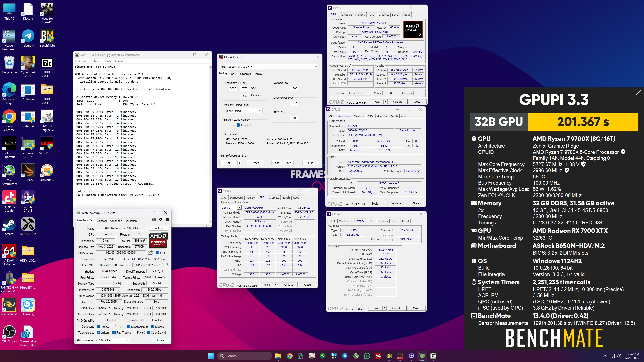Switch to the Fan tab in MoreClockTool
This screenshot has width=644, height=362.
[232, 74]
